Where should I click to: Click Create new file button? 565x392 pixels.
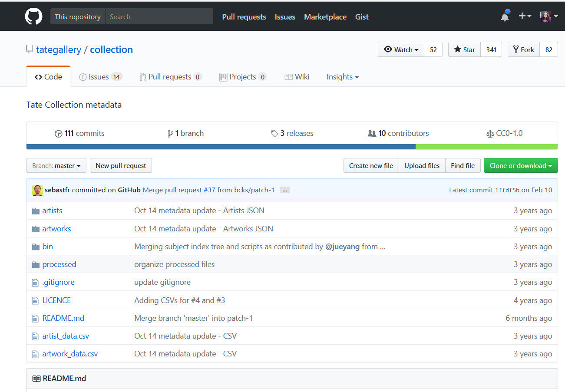click(371, 165)
